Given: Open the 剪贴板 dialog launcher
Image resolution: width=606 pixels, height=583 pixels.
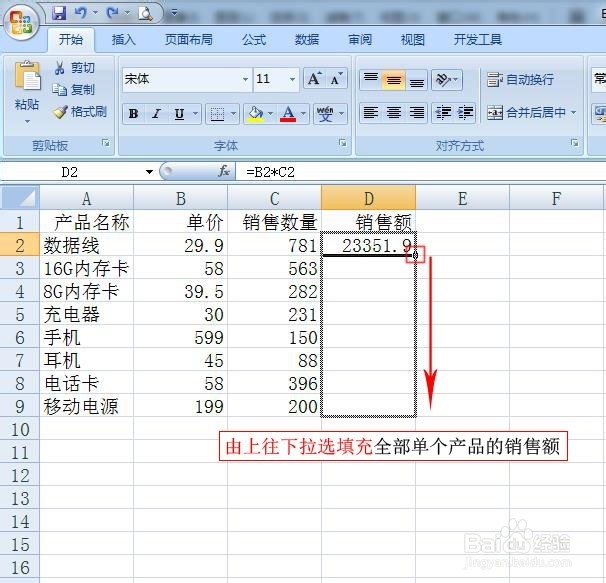Looking at the screenshot, I should click(106, 143).
